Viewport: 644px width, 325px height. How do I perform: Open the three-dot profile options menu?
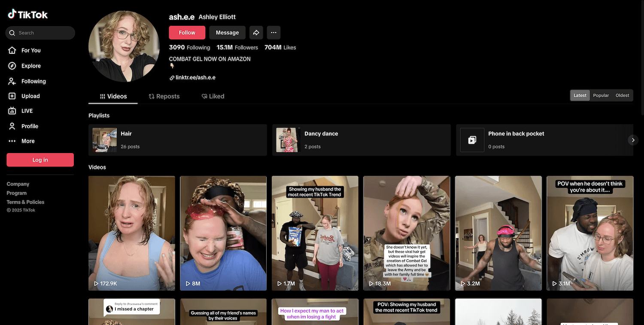pyautogui.click(x=273, y=33)
